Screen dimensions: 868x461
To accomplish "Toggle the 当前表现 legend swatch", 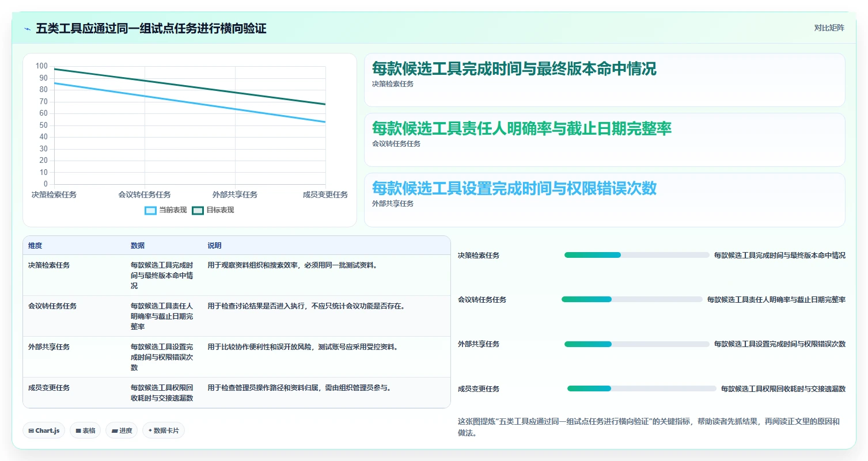I will [x=150, y=210].
